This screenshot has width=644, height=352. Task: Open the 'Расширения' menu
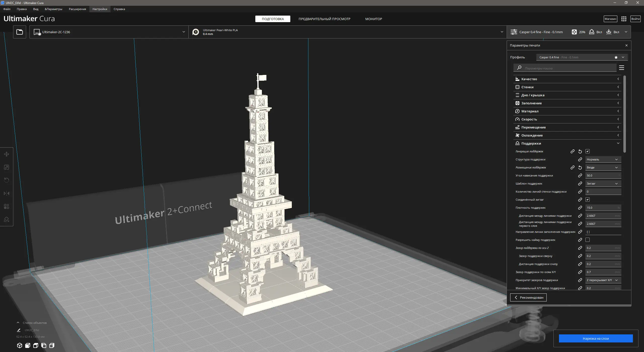point(77,9)
